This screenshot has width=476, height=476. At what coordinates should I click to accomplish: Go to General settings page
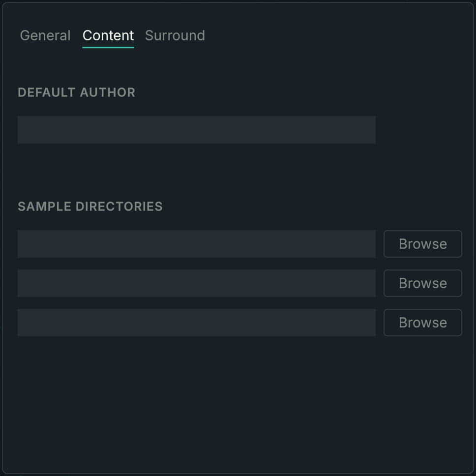[45, 35]
